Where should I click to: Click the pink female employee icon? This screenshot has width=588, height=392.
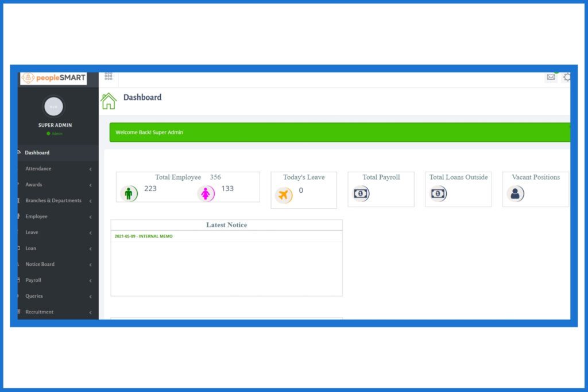pyautogui.click(x=206, y=193)
